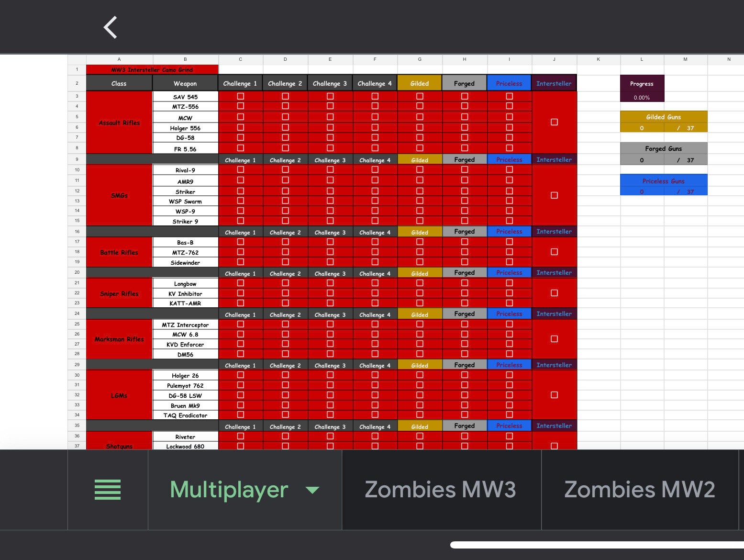Select column header J
The width and height of the screenshot is (744, 560).
pyautogui.click(x=554, y=59)
